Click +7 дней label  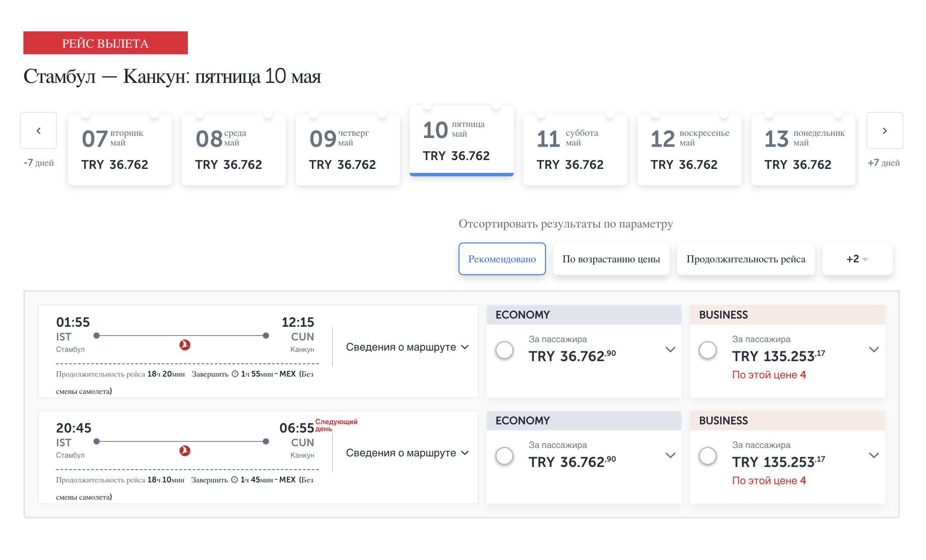(x=884, y=163)
